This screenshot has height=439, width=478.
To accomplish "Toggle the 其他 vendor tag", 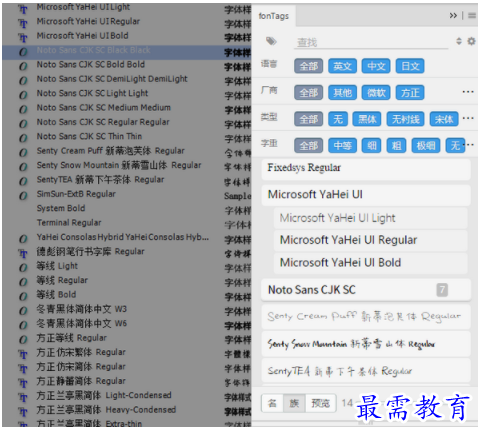I will (342, 92).
